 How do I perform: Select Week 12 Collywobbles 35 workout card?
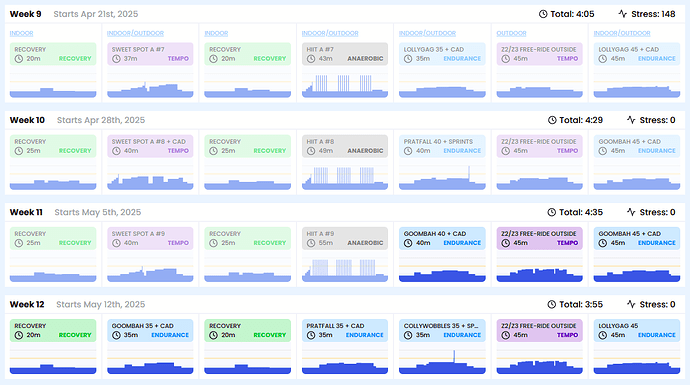click(442, 330)
